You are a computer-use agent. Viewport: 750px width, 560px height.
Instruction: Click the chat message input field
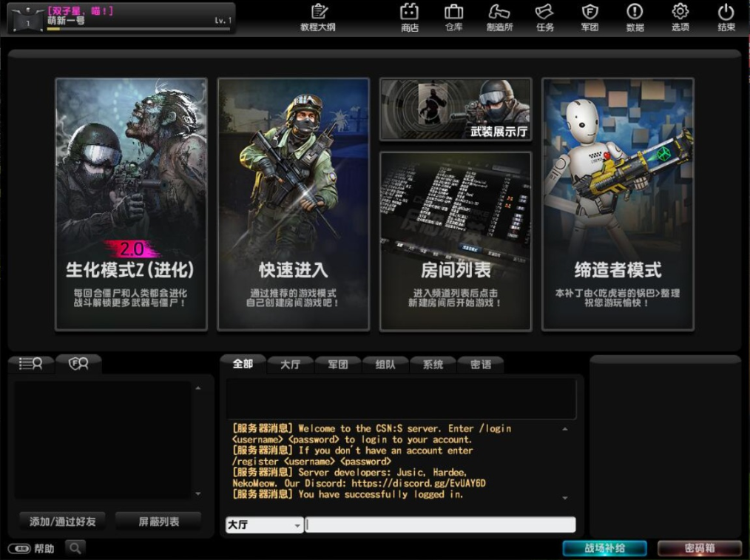click(x=440, y=524)
